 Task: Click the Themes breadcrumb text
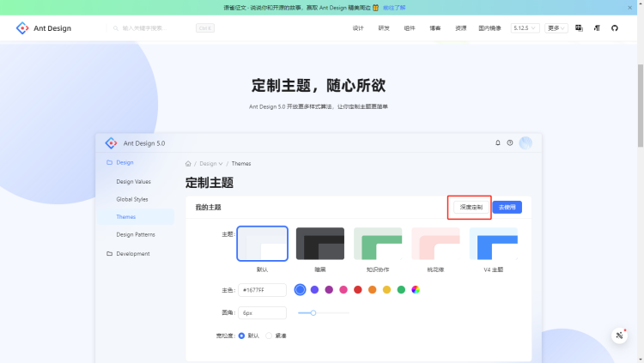click(241, 163)
